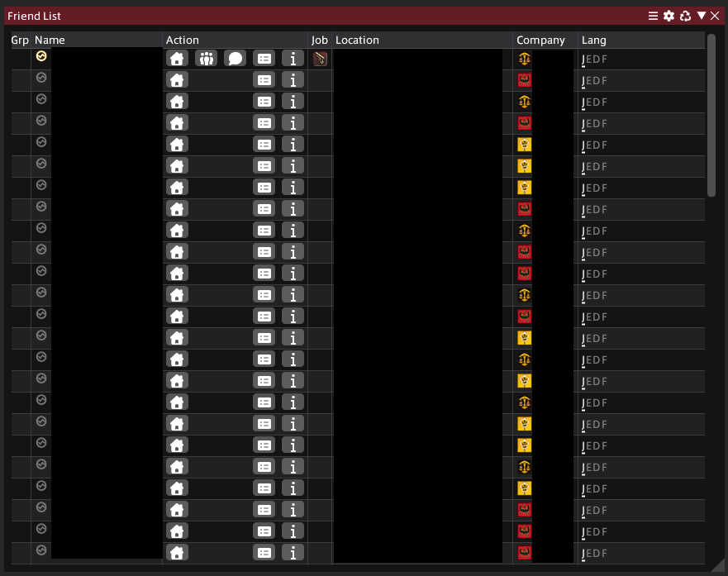Image resolution: width=728 pixels, height=576 pixels.
Task: Click the JEDF language text in the first row
Action: 594,60
